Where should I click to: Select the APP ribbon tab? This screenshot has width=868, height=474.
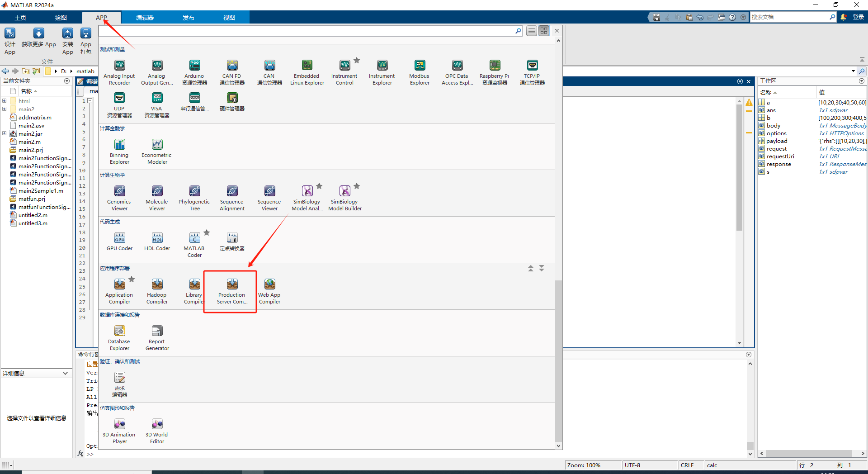click(x=101, y=17)
